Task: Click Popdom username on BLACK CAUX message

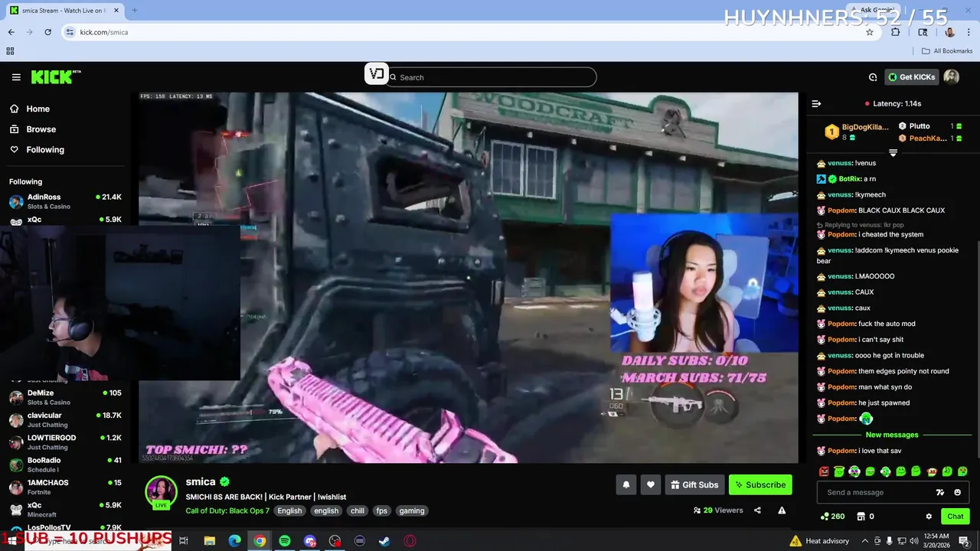Action: pos(841,210)
